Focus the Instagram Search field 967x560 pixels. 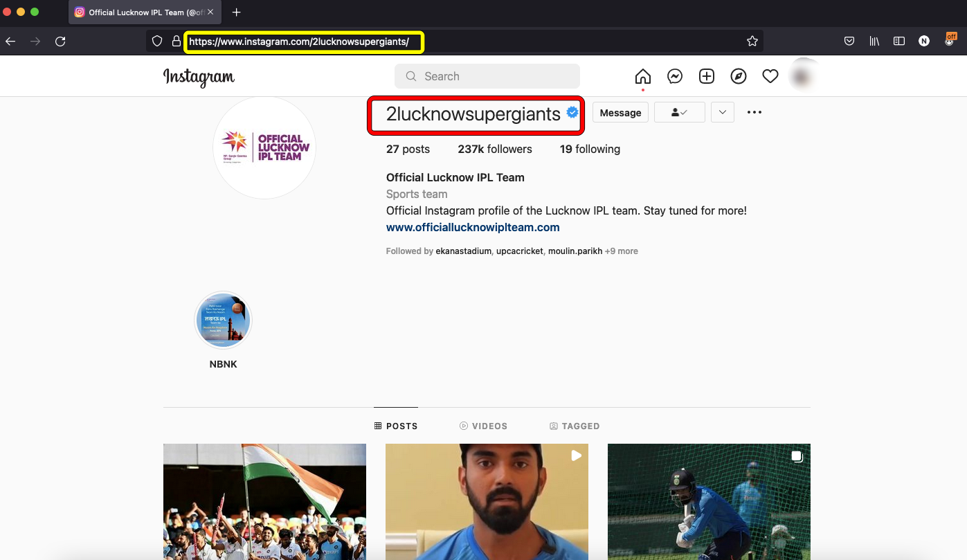click(x=487, y=76)
